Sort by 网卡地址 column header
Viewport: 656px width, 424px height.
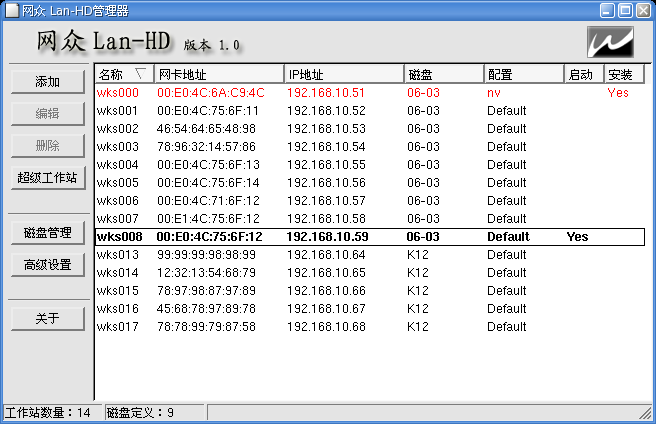[219, 75]
